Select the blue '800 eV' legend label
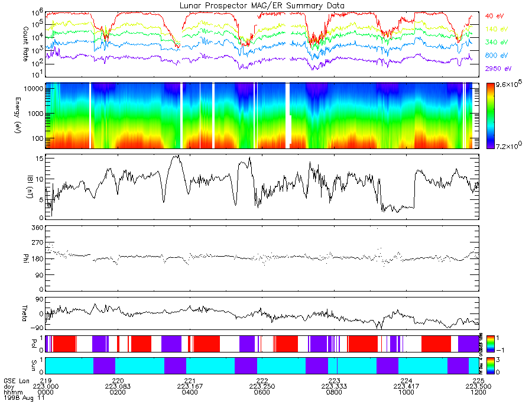532x414 pixels. (497, 56)
